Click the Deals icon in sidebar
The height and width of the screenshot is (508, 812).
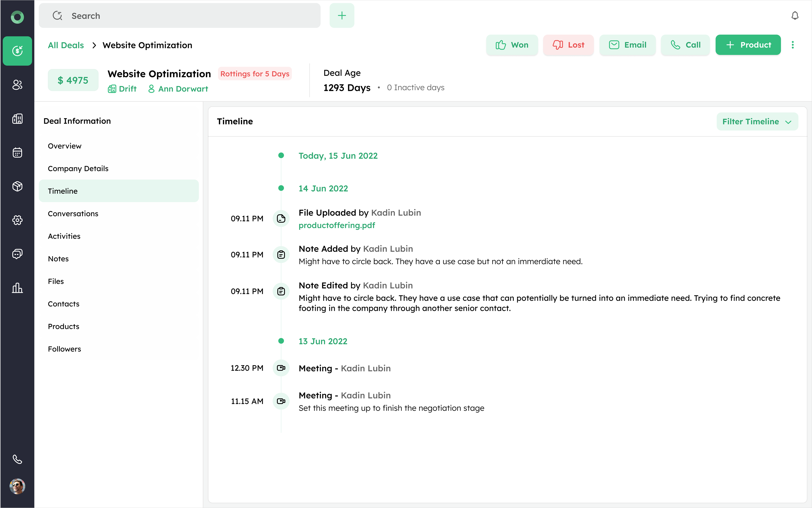coord(17,51)
